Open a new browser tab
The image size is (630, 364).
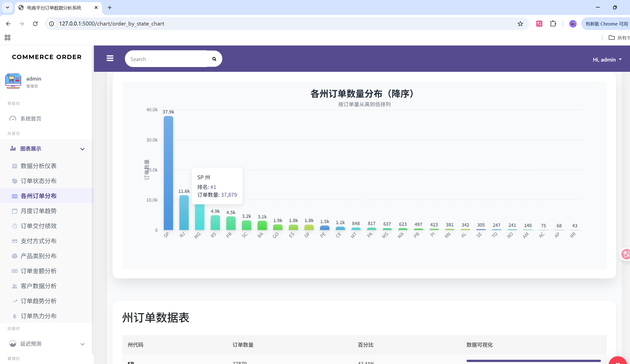click(x=110, y=8)
